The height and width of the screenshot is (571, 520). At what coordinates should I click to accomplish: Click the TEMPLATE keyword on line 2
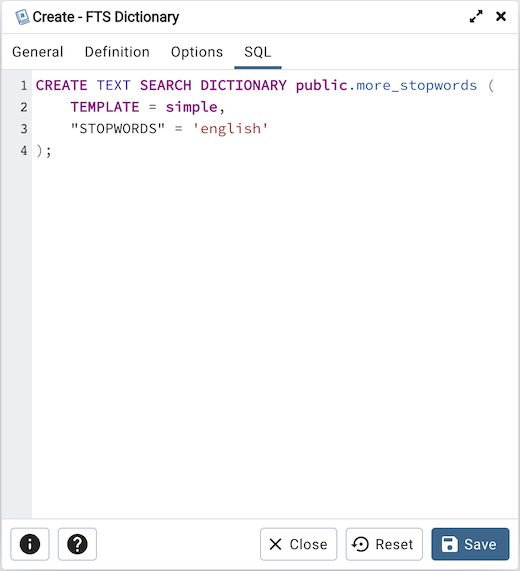click(105, 107)
